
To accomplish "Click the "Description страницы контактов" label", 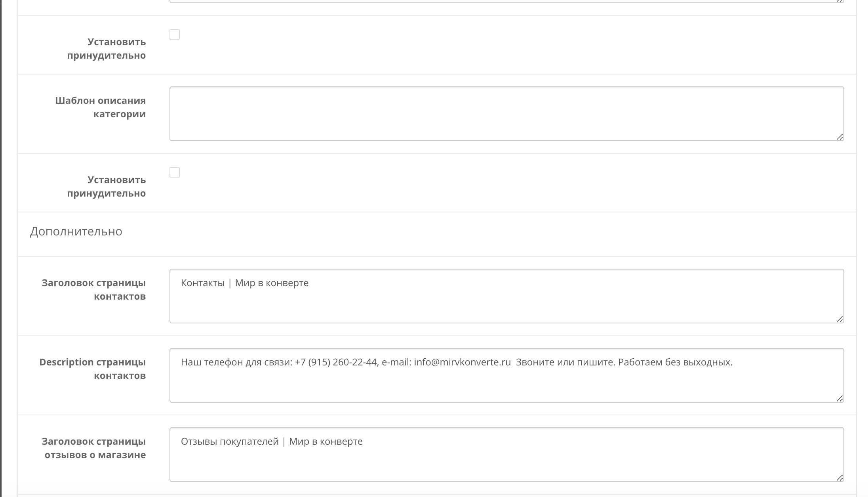I will pos(93,369).
